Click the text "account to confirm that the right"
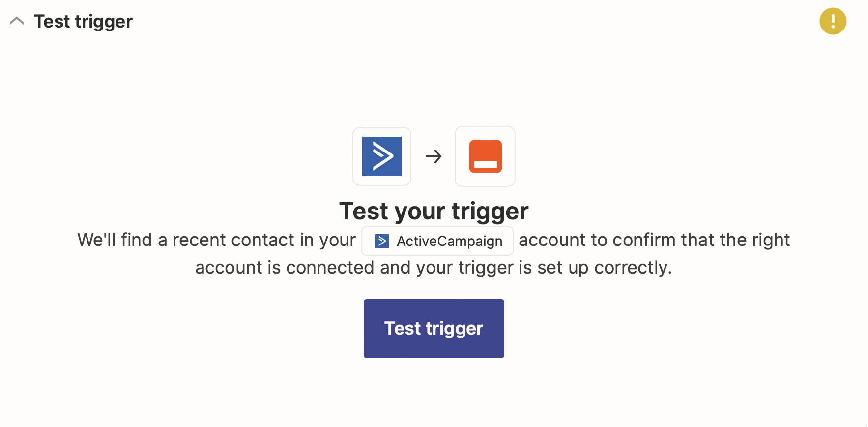This screenshot has height=427, width=868. (x=654, y=240)
